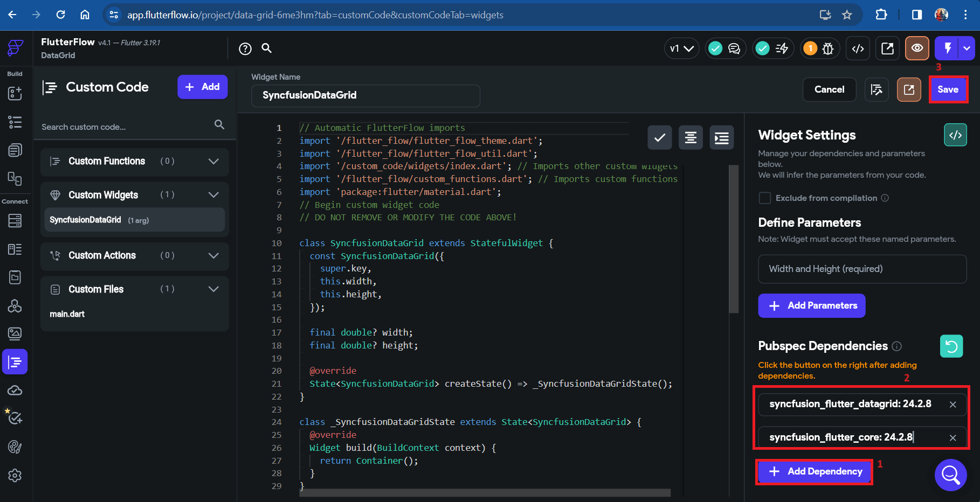Image resolution: width=980 pixels, height=502 pixels.
Task: Click the check code icon in editor
Action: 660,138
